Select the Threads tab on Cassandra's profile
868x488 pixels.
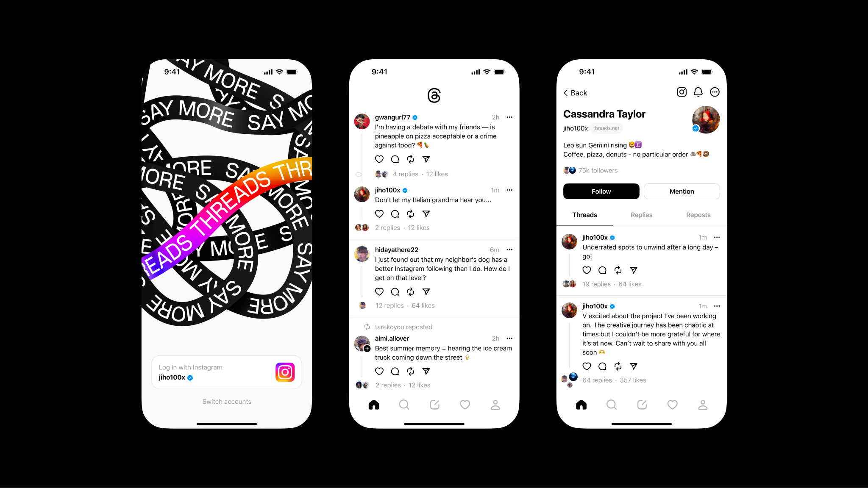point(585,214)
